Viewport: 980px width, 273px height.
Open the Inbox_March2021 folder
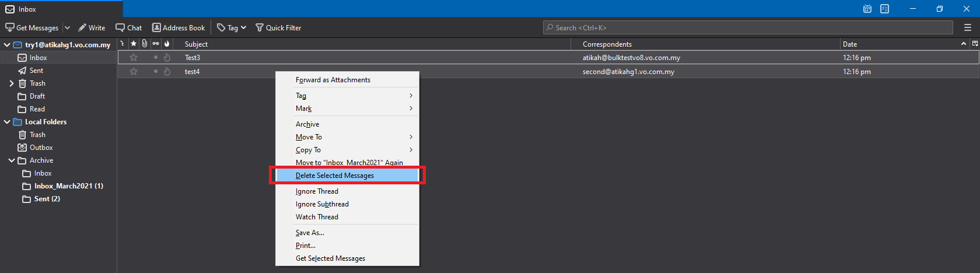click(x=68, y=186)
